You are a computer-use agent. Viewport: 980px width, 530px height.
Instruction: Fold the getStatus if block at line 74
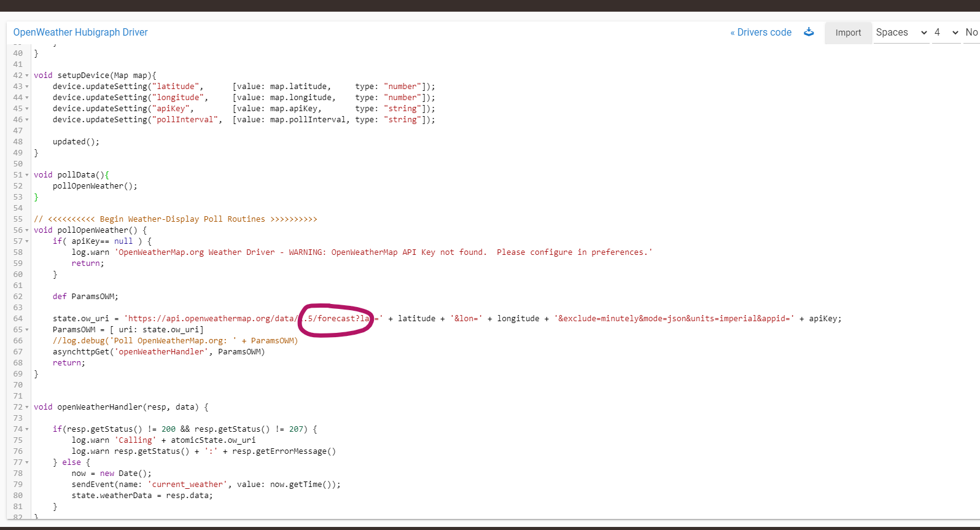(27, 429)
